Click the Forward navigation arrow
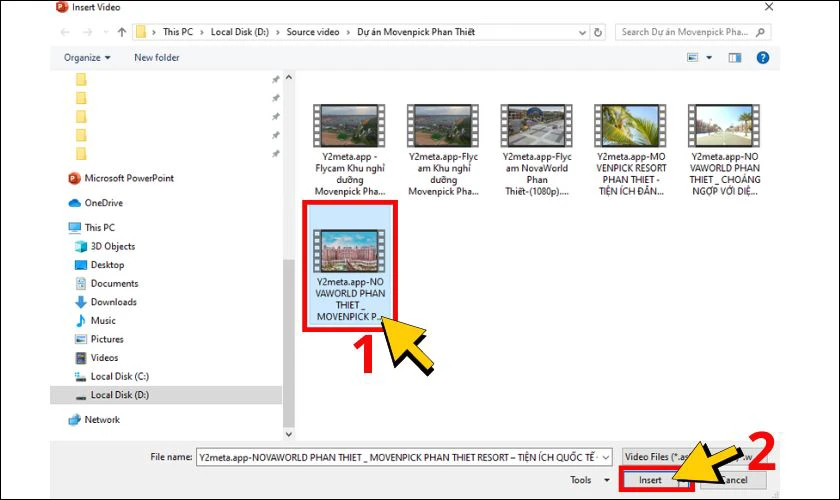 (87, 32)
